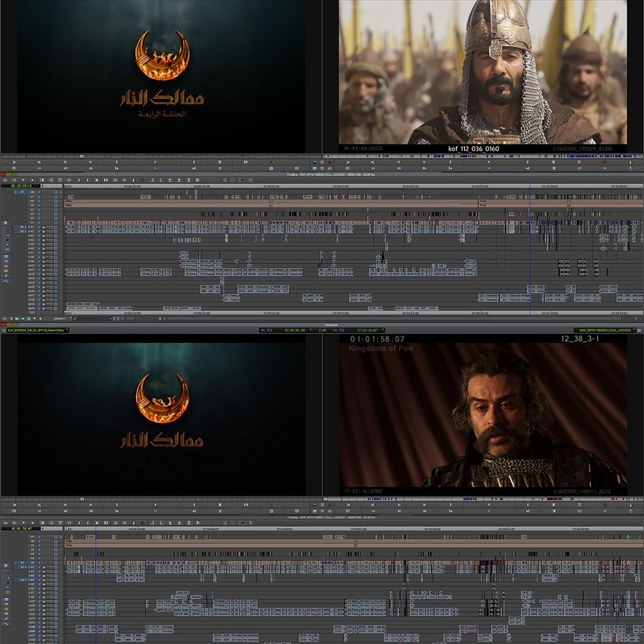Toggle the source V1 track selector in top timeline
644x644 pixels.
click(22, 192)
